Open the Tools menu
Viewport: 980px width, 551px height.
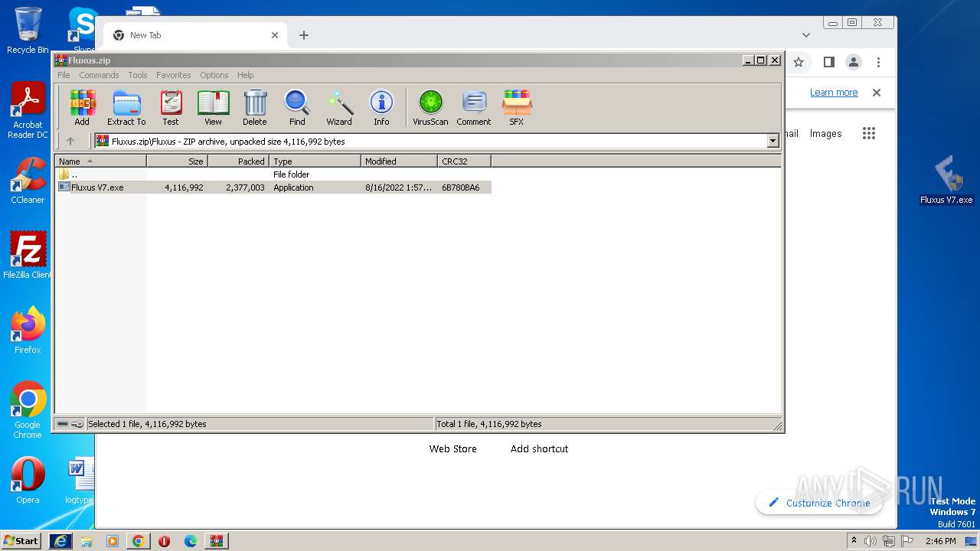pyautogui.click(x=138, y=75)
